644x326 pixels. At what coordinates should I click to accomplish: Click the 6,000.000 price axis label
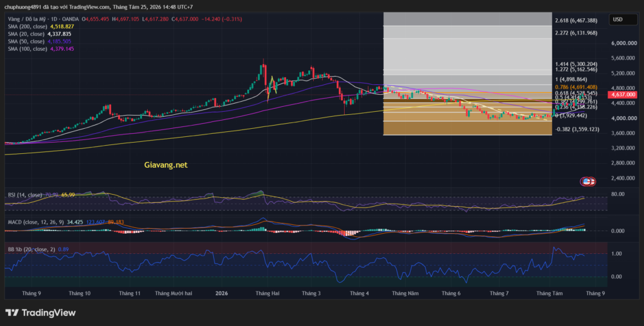point(624,43)
